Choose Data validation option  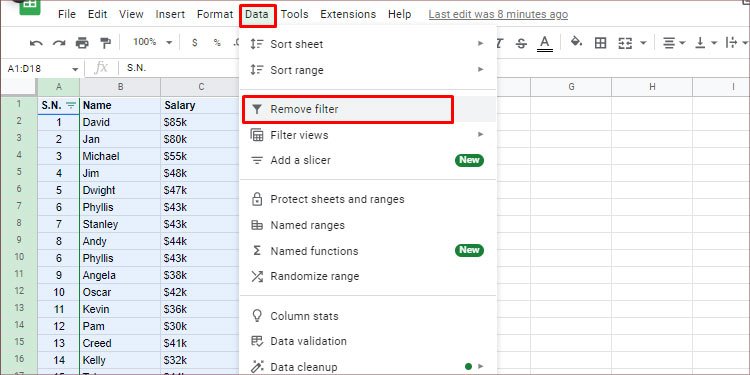[x=368, y=341]
